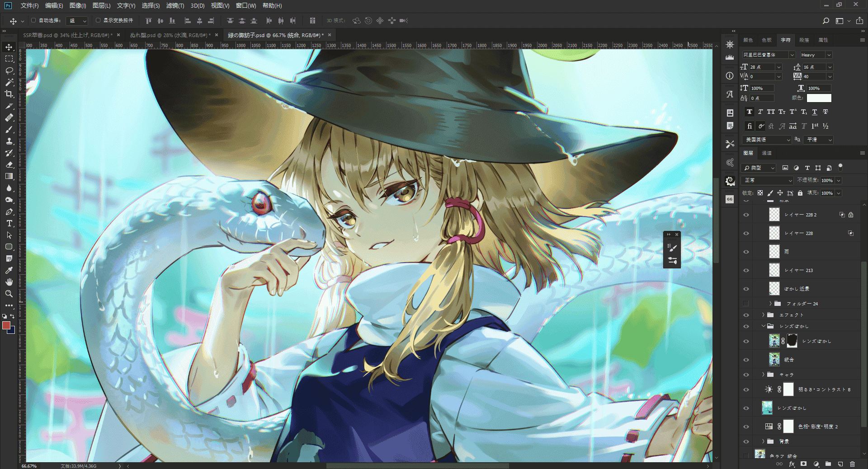Screen dimensions: 868x469
Task: Select the Pen tool
Action: [9, 211]
